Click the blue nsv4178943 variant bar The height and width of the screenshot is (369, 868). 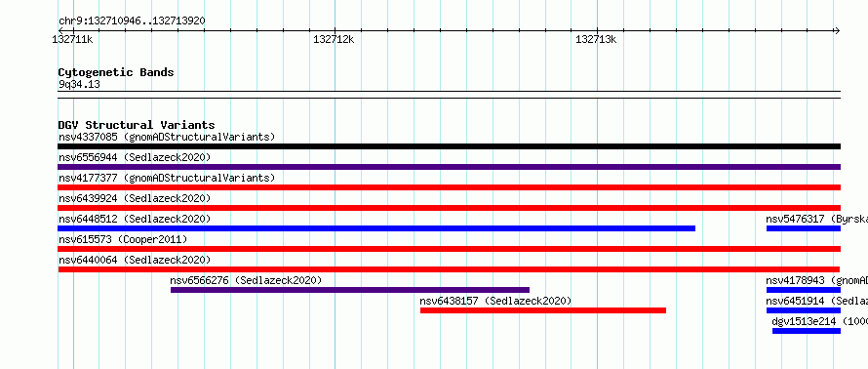[x=804, y=290]
